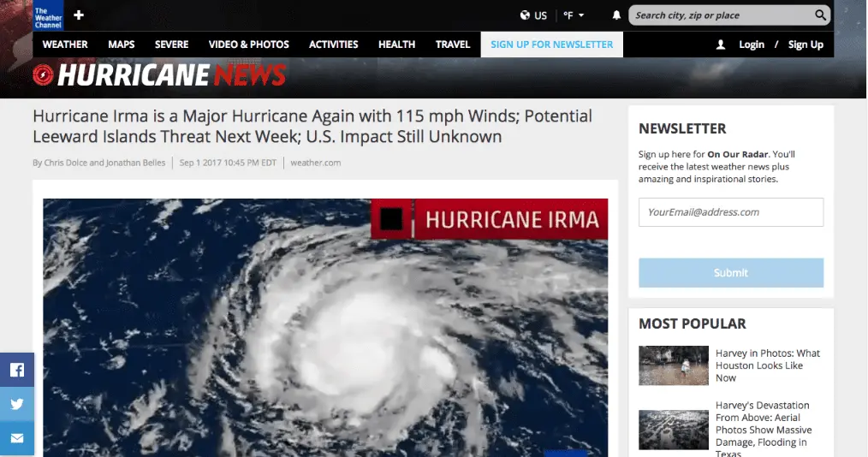
Task: Click the Login link
Action: (752, 45)
